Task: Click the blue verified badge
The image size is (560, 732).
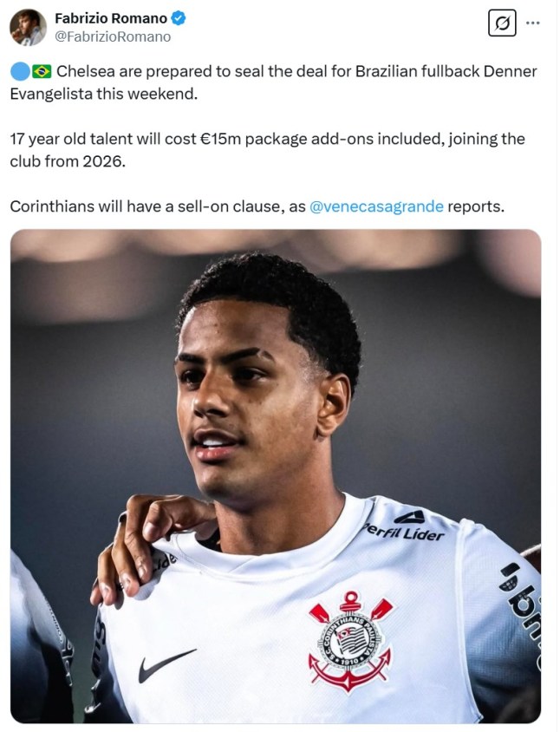Action: coord(179,18)
